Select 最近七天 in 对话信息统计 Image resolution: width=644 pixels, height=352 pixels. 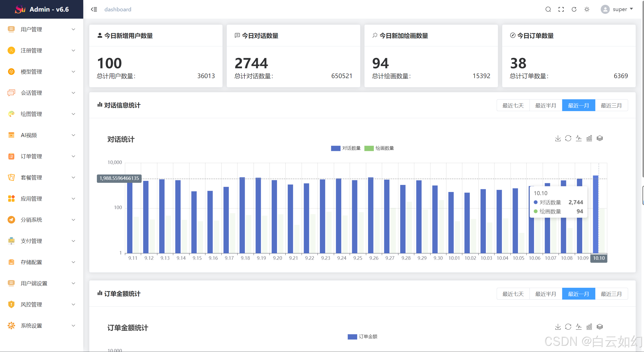pyautogui.click(x=513, y=105)
